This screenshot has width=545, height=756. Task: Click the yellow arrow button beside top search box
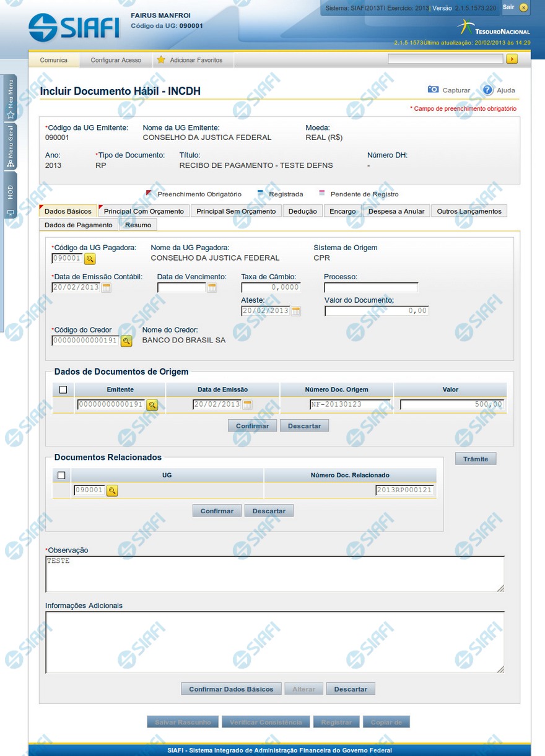coord(512,59)
